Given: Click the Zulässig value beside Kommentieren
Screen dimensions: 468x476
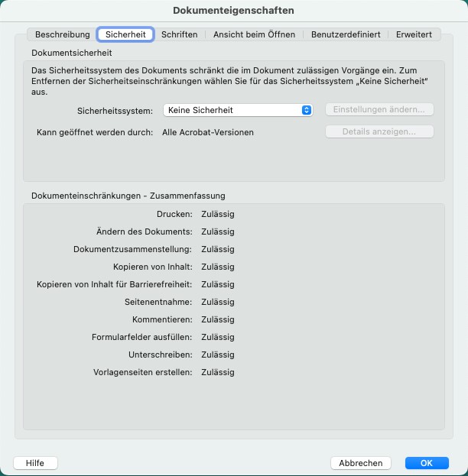Looking at the screenshot, I should click(x=218, y=319).
